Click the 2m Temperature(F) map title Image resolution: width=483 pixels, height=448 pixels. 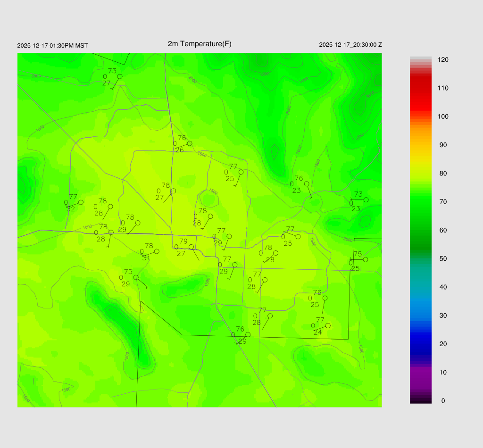(200, 44)
